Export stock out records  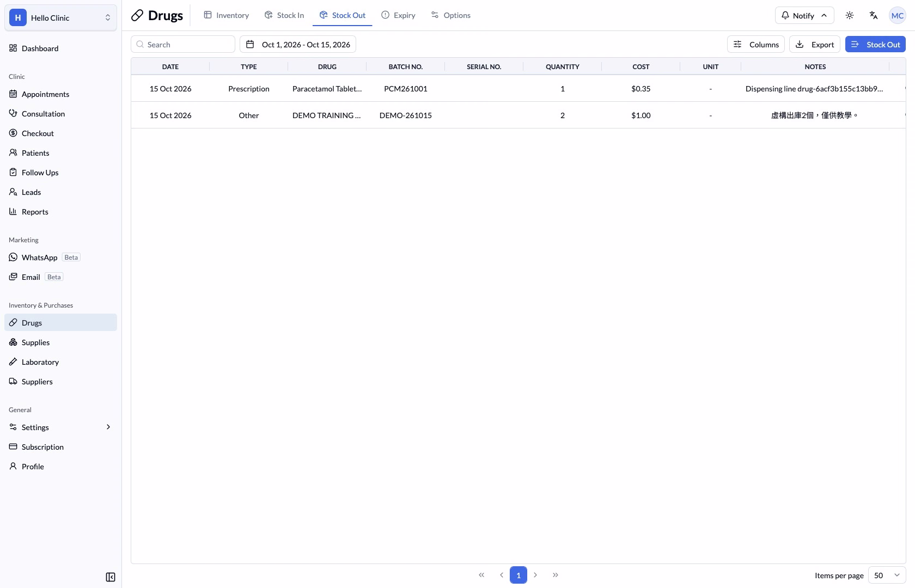click(x=815, y=45)
